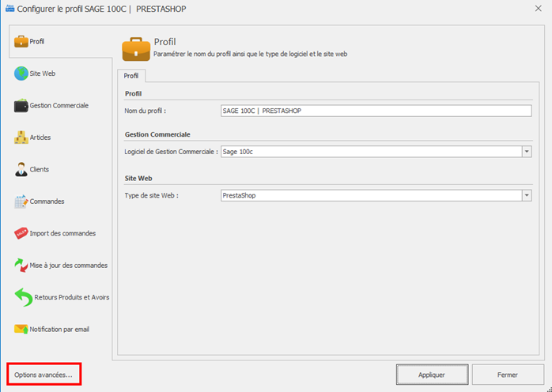Close the configuration dialog window

coord(539,9)
